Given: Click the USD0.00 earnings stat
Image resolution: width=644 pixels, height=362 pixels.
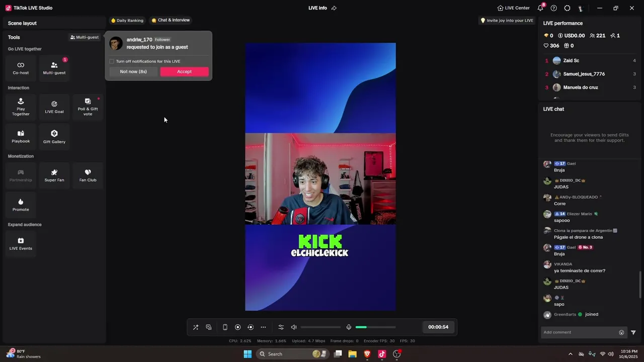Looking at the screenshot, I should tap(571, 36).
